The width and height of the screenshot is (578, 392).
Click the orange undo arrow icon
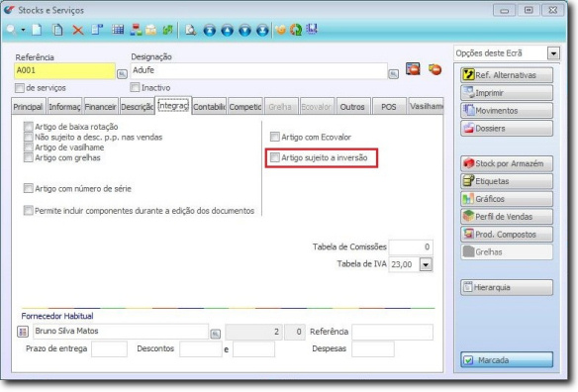point(280,30)
